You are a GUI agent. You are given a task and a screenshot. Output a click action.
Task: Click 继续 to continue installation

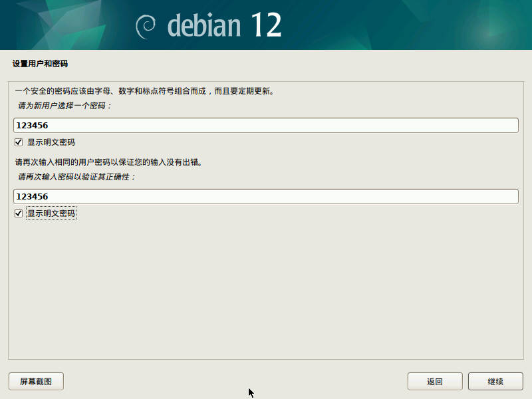pos(495,381)
